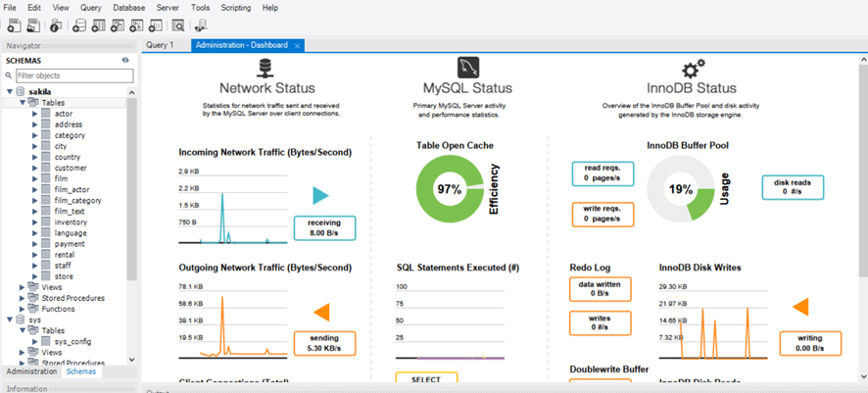Click the create new table icon
This screenshot has height=393, width=868.
[x=99, y=25]
